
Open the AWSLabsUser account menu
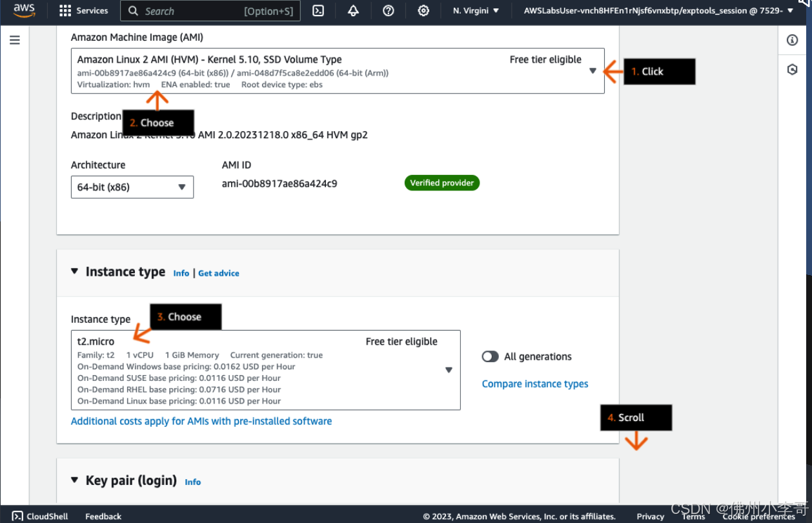tap(658, 10)
